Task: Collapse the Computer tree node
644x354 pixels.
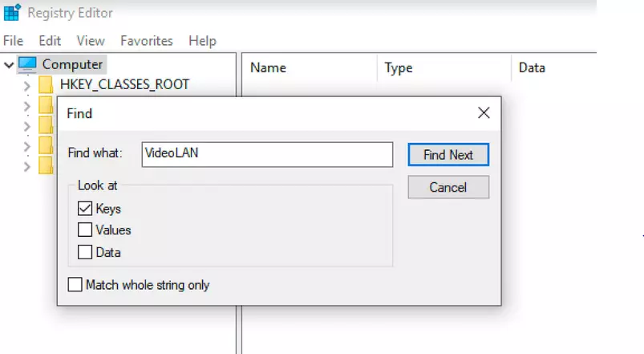Action: coord(9,64)
